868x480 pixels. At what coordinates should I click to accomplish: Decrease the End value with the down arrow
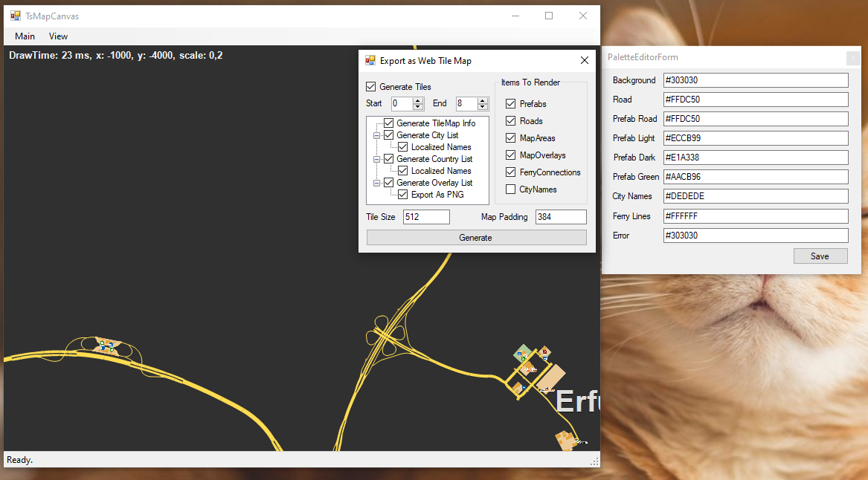[x=483, y=107]
